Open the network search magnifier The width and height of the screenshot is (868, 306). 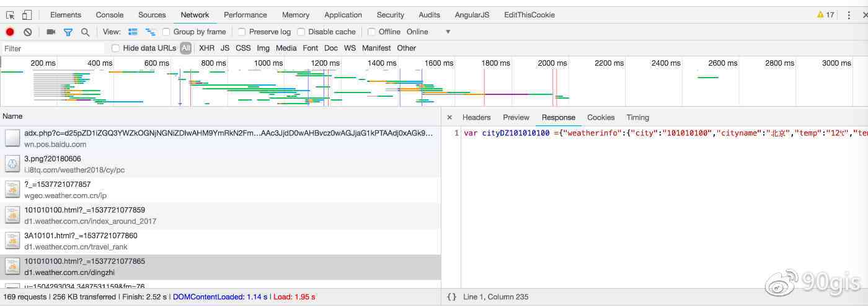tap(85, 32)
